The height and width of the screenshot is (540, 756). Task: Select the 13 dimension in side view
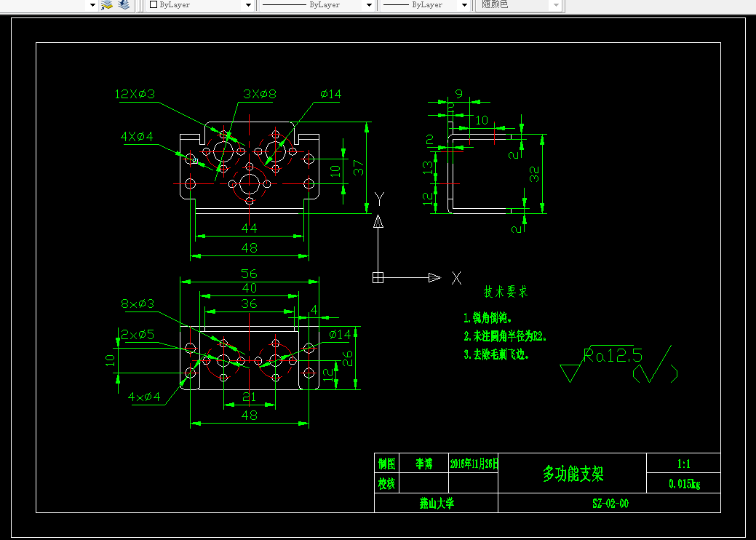[x=428, y=168]
